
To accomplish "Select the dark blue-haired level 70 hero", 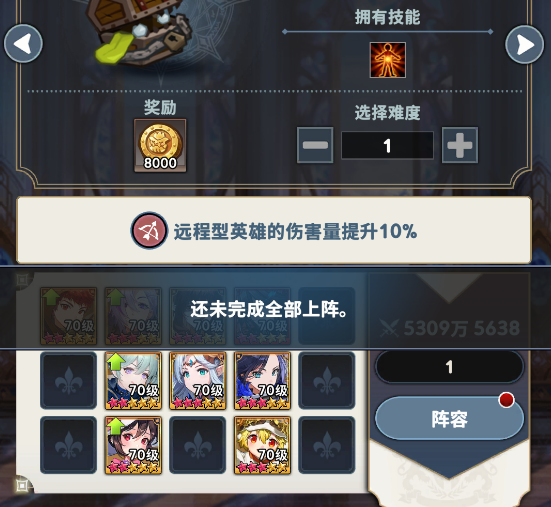I will (262, 381).
